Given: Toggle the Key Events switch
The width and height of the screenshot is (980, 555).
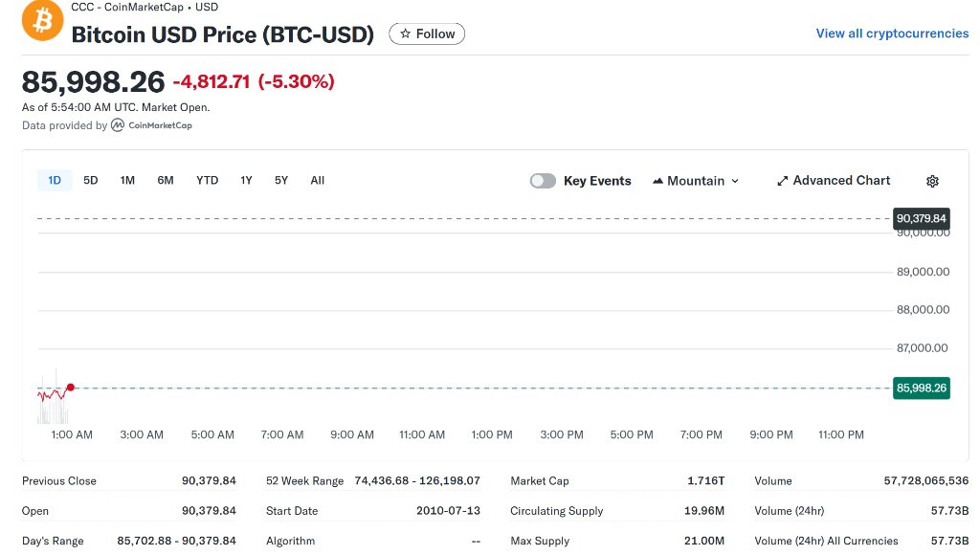Looking at the screenshot, I should [x=543, y=181].
